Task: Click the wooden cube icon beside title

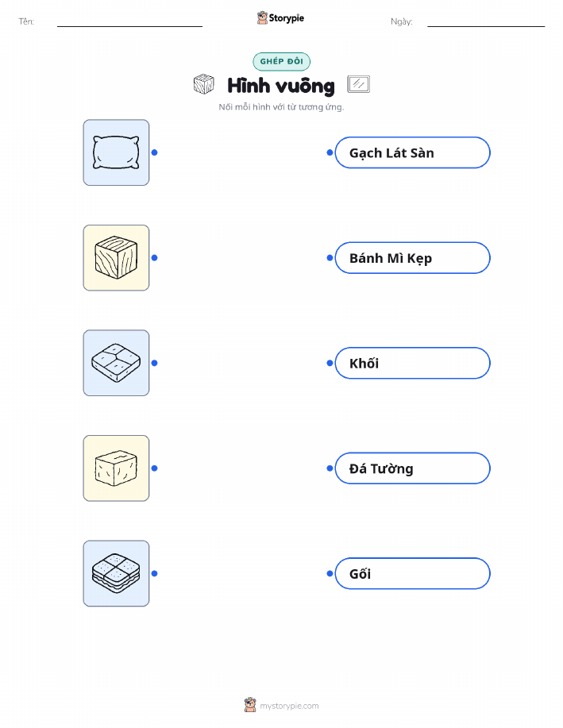Action: click(x=204, y=84)
